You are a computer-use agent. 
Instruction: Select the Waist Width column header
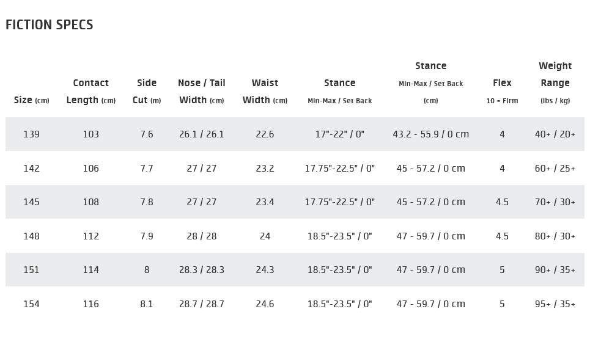(x=265, y=92)
